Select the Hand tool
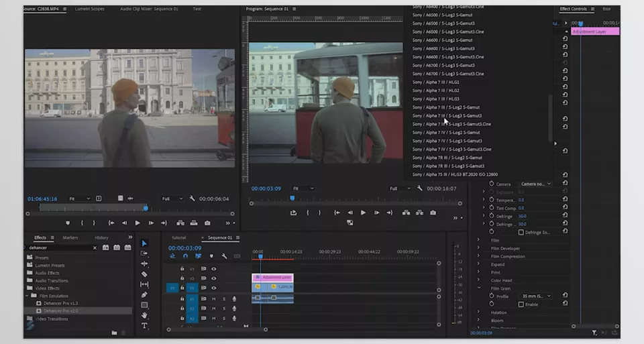The image size is (644, 344). tap(144, 315)
